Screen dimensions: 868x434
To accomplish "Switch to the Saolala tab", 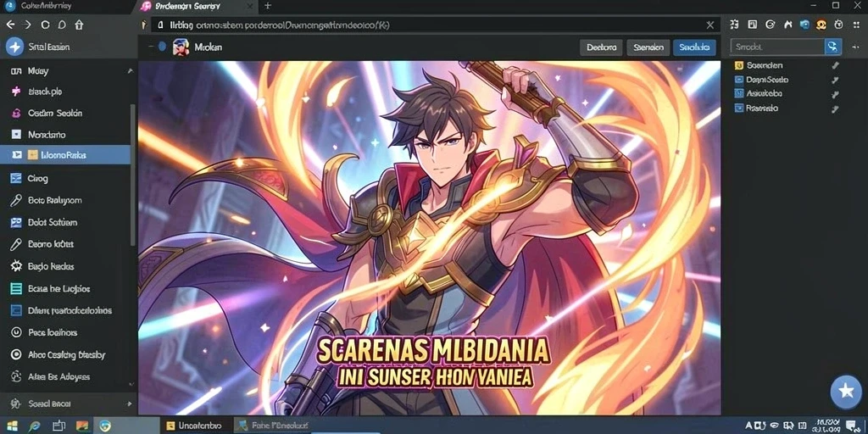I will (x=694, y=47).
